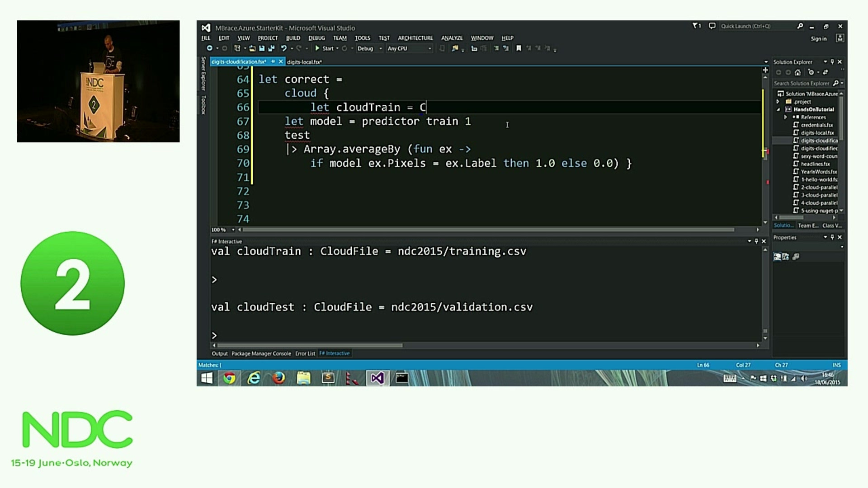
Task: Click the Save All toolbar icon
Action: click(x=271, y=48)
